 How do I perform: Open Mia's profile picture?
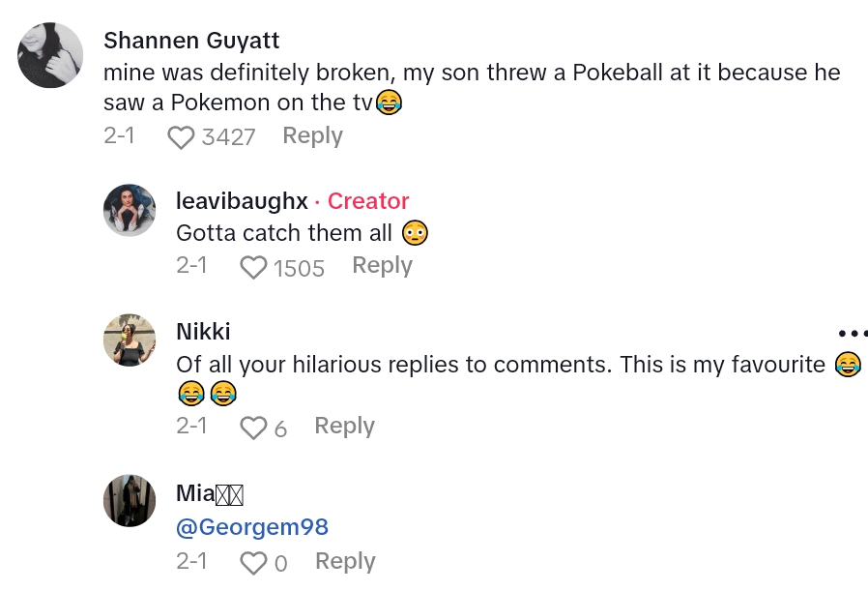(x=130, y=500)
